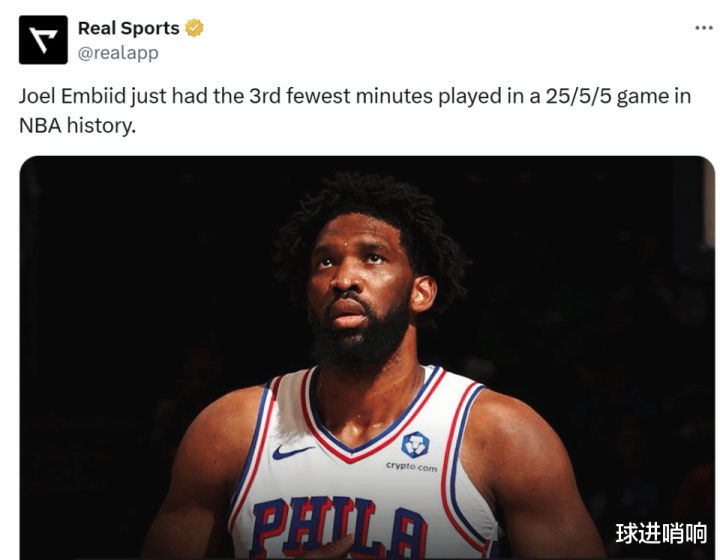The height and width of the screenshot is (560, 720).
Task: Click the "NBA history." text line
Action: tap(77, 127)
